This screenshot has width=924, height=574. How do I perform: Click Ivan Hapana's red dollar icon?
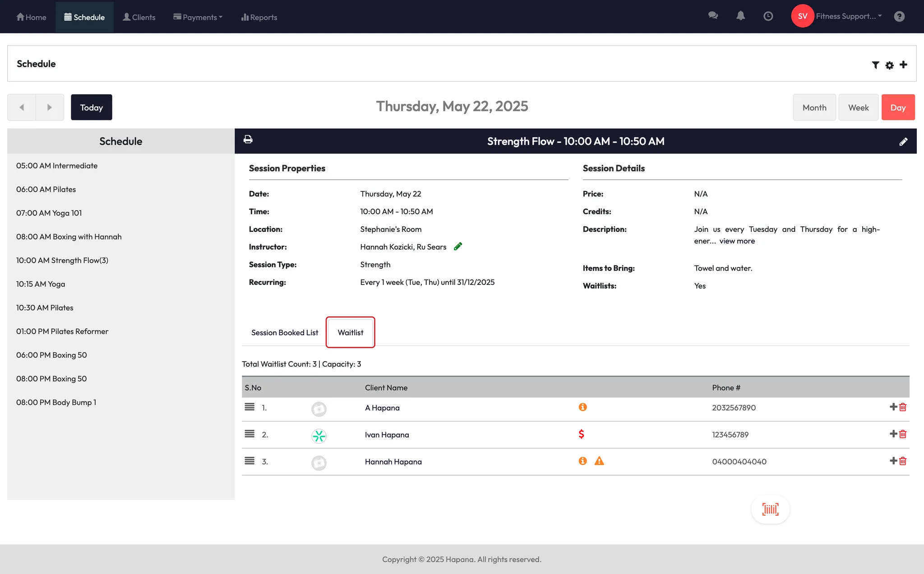(x=581, y=434)
